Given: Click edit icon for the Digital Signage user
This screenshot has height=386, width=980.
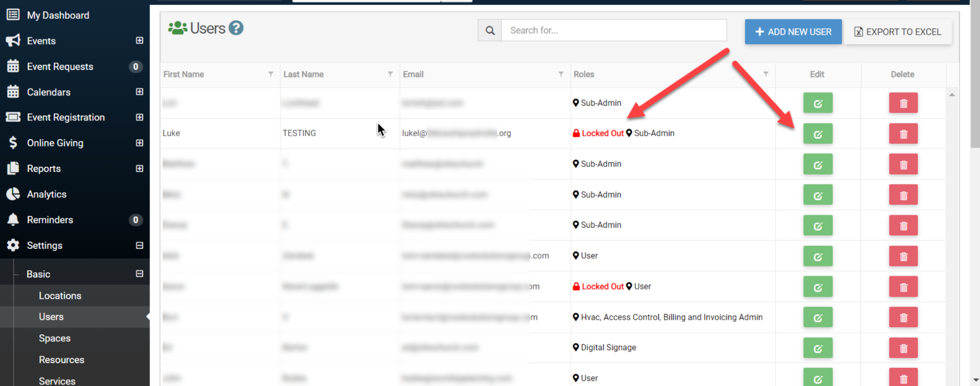Looking at the screenshot, I should tap(817, 348).
